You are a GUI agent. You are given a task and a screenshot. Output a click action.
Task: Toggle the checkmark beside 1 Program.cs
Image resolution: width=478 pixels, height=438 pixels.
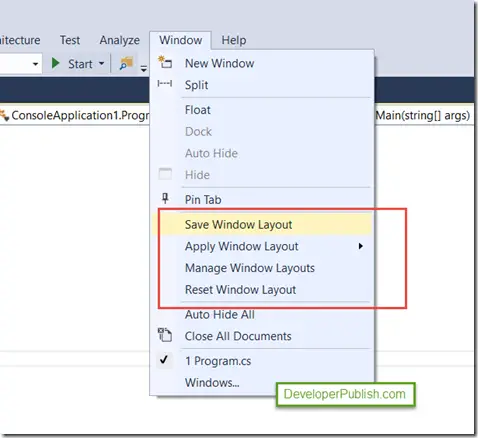164,360
